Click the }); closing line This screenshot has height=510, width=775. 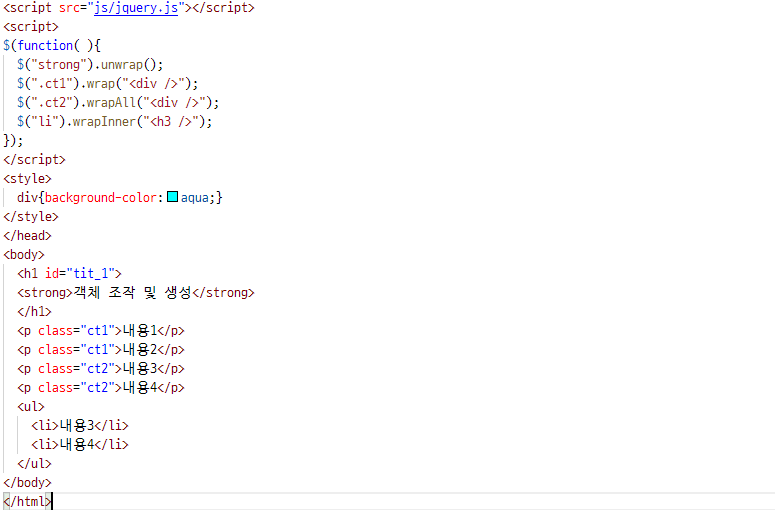coord(13,140)
